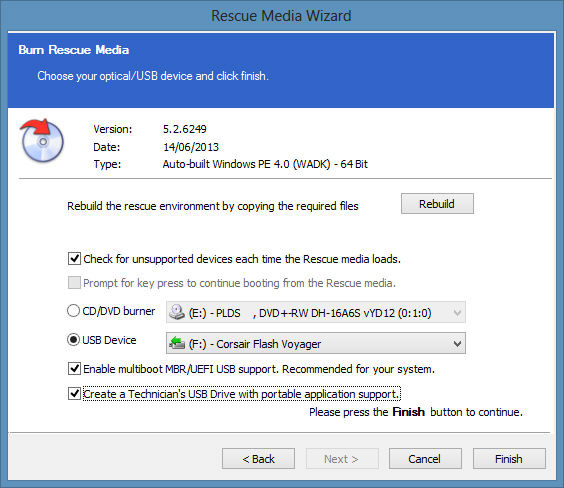Disable multiboot MBR/UEFI USB support checkbox
Image resolution: width=564 pixels, height=488 pixels.
(x=74, y=369)
